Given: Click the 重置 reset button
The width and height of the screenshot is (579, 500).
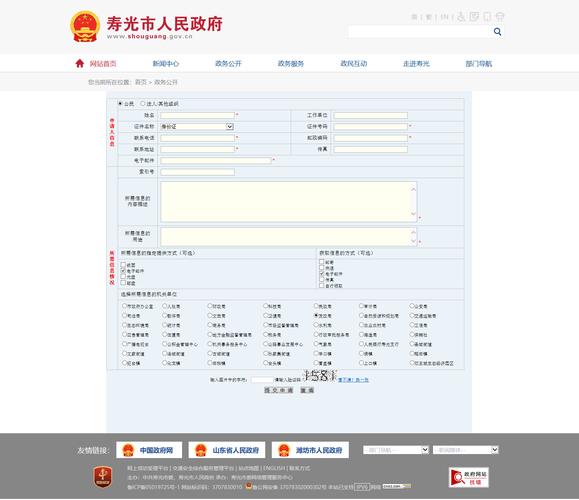Looking at the screenshot, I should click(307, 390).
